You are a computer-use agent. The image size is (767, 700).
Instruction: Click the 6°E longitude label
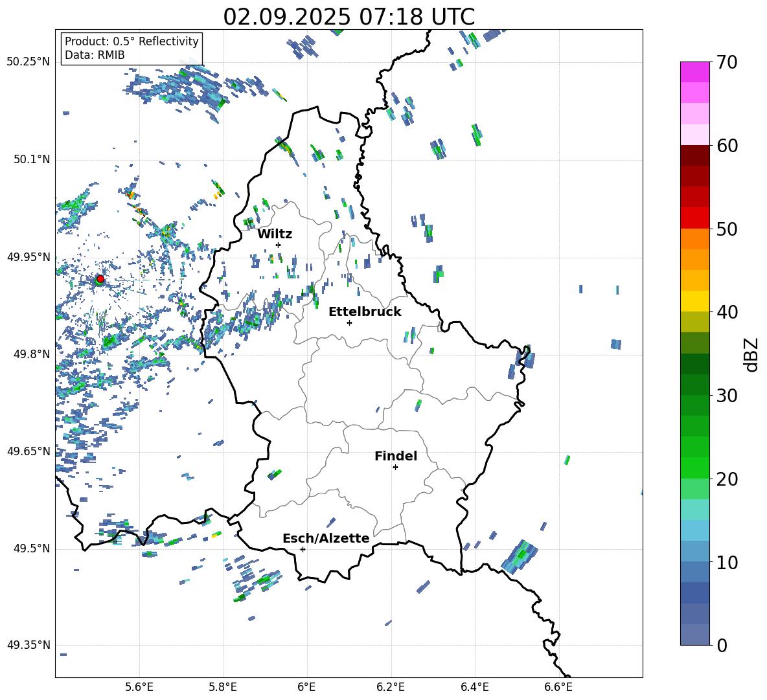306,687
